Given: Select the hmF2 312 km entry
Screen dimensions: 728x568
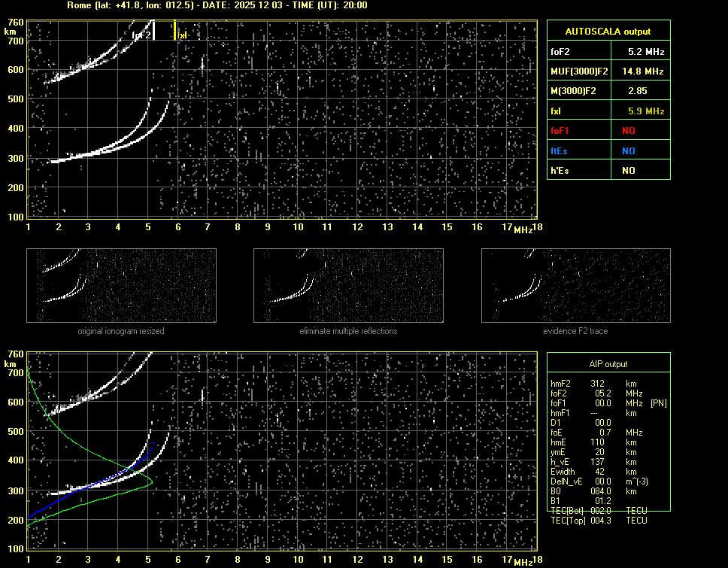Looking at the screenshot, I should (x=598, y=383).
